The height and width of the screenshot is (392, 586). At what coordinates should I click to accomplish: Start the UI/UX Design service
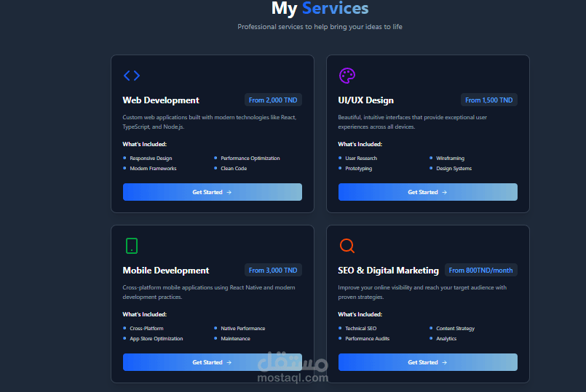click(428, 192)
